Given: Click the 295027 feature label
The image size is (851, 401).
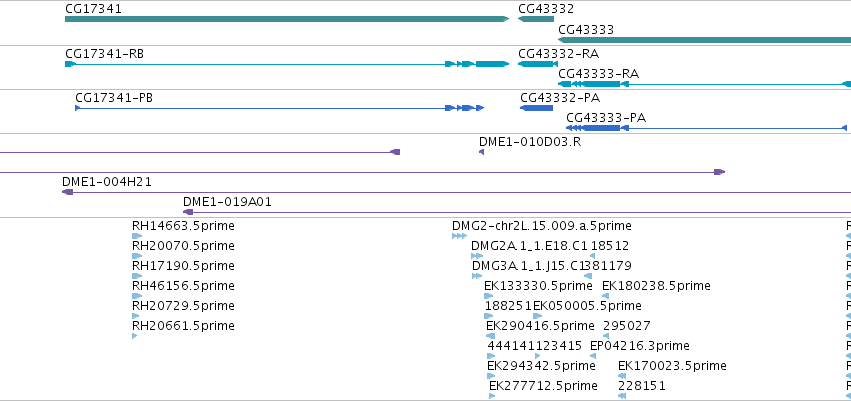Looking at the screenshot, I should click(x=627, y=326).
